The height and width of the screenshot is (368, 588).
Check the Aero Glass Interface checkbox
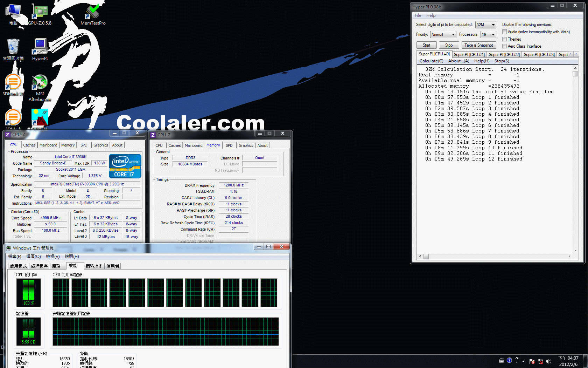tap(505, 46)
